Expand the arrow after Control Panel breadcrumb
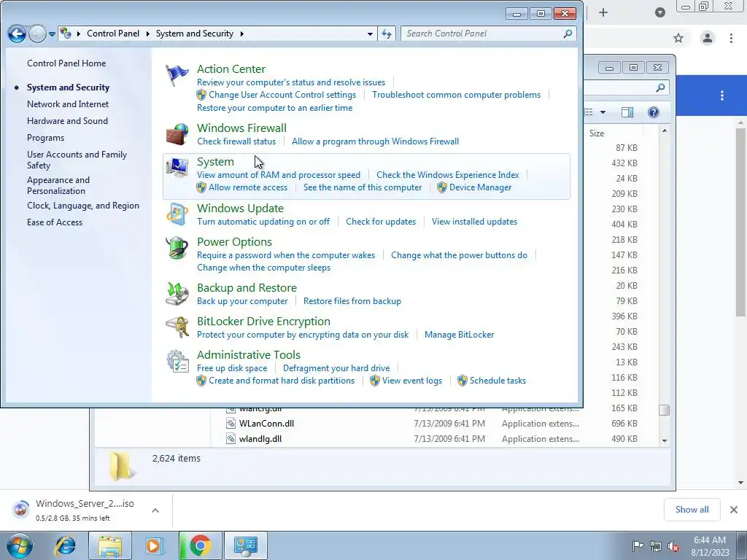This screenshot has height=560, width=747. [147, 34]
